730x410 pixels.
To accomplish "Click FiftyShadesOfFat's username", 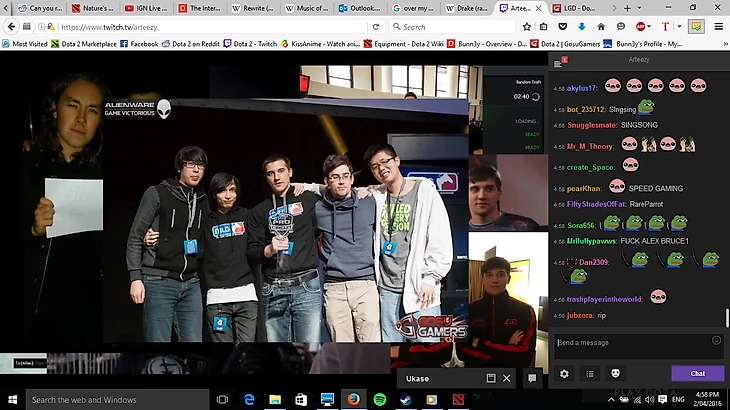I will point(596,204).
